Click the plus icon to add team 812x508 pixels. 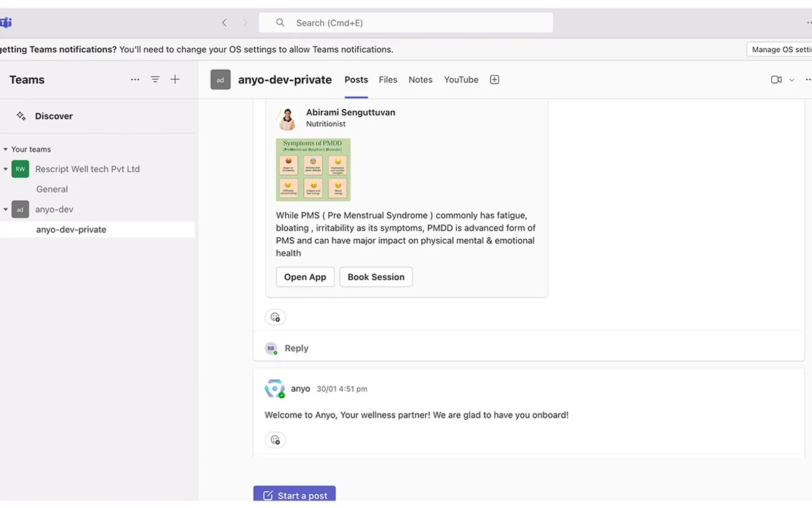click(x=175, y=80)
